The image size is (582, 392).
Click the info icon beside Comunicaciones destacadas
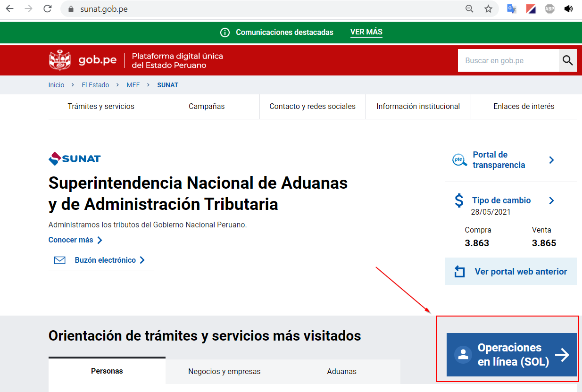tap(225, 33)
